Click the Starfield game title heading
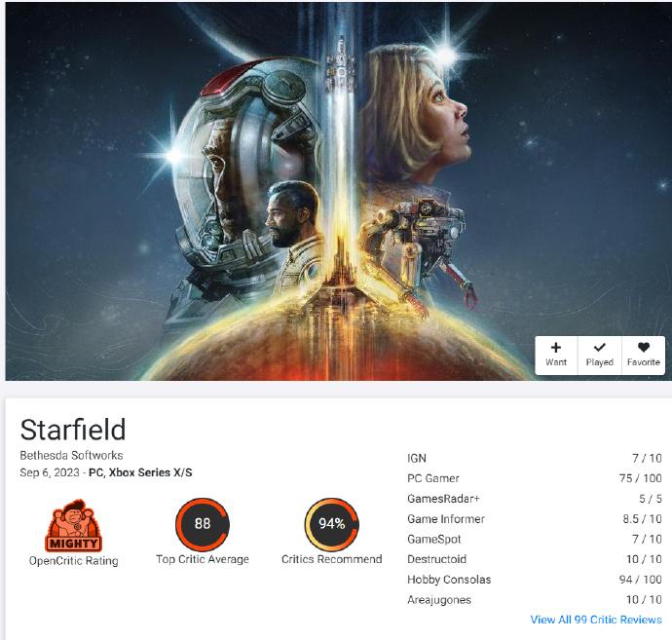This screenshot has height=640, width=672. coord(73,430)
